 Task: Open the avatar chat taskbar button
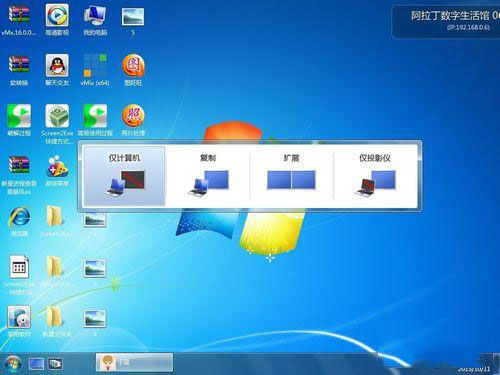134,362
